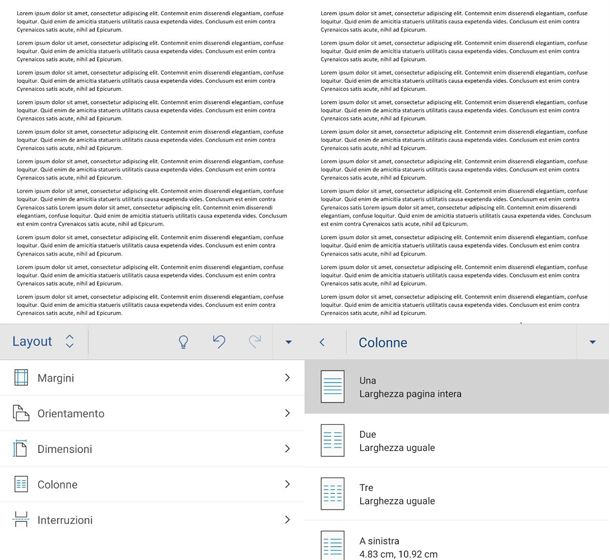Viewport: 610px width, 560px height.
Task: Click the Orientamento page icon
Action: pos(21,413)
